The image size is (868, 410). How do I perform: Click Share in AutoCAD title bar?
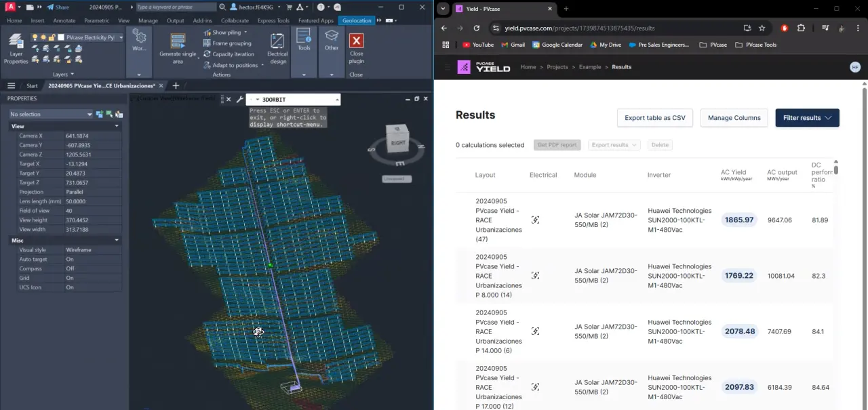click(58, 7)
